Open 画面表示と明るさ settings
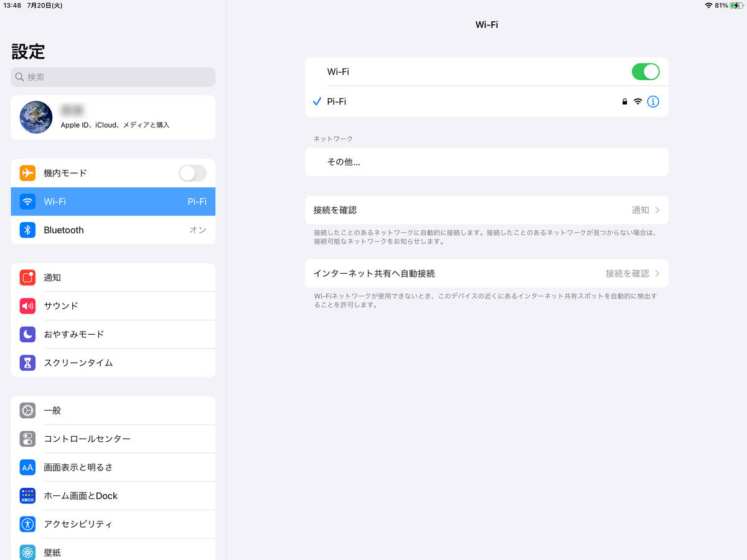Screen dimensions: 747x560 113,467
